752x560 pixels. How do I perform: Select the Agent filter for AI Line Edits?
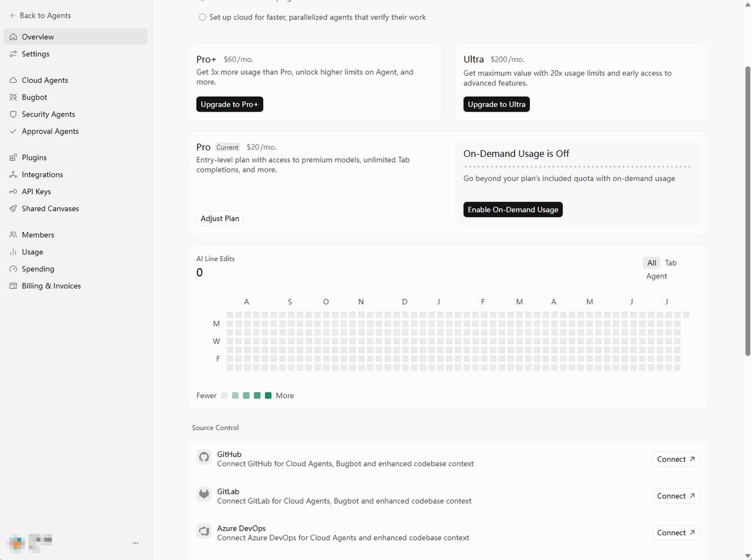pyautogui.click(x=657, y=276)
